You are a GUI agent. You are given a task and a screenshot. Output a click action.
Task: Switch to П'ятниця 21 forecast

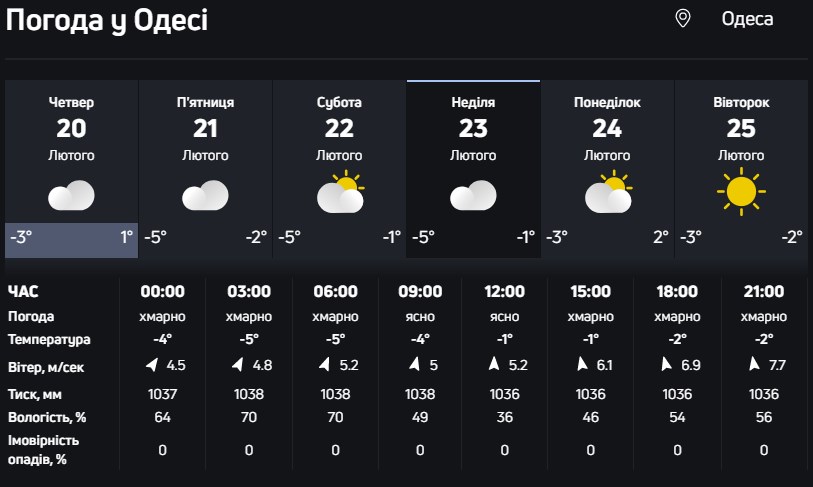[205, 128]
